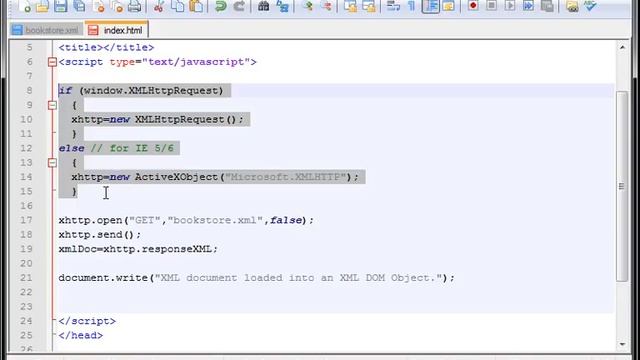Click the keyword "false" on line 17
Screen dimensions: 640x360
pos(286,220)
